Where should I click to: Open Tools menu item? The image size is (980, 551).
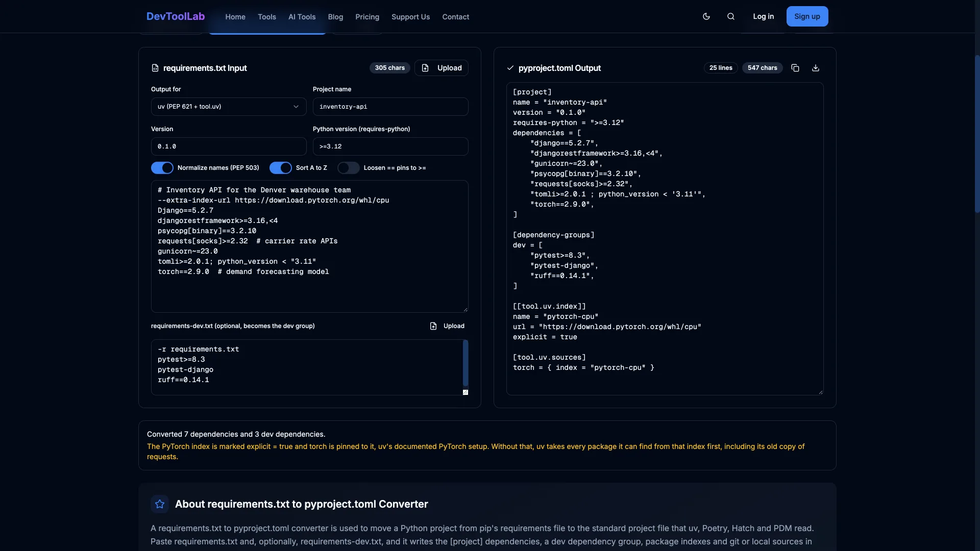[x=267, y=17]
